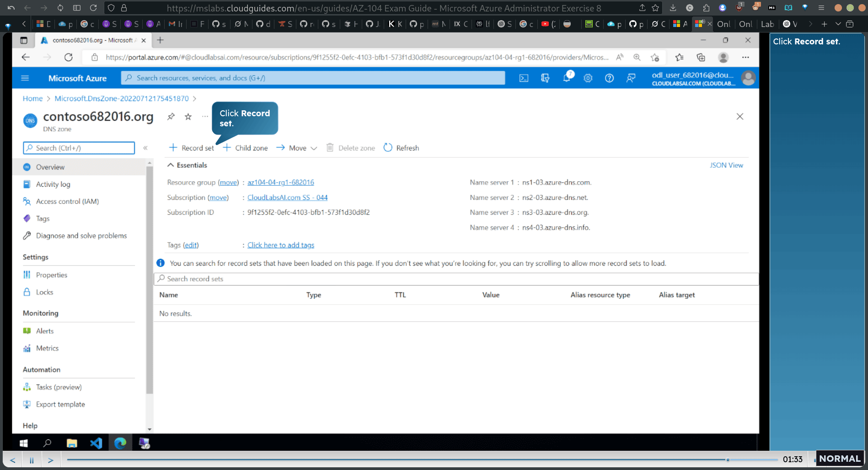Open Edge favorites list icon

pos(680,57)
